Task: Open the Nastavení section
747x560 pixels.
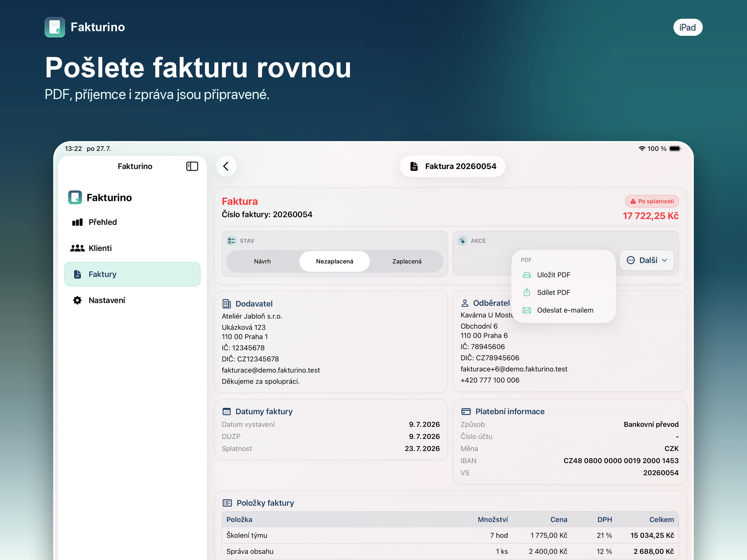Action: [132, 300]
